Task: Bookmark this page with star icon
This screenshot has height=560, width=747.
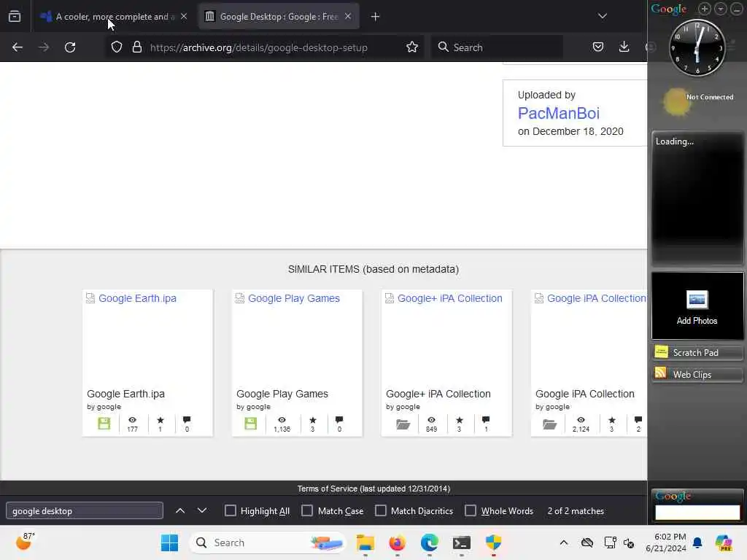Action: tap(412, 47)
